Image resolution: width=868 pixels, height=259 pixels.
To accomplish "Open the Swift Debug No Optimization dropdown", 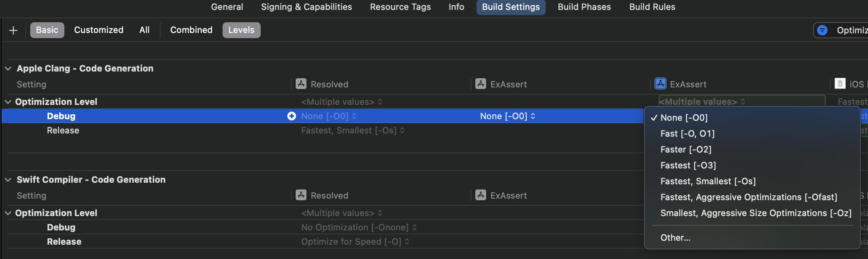I will coord(358,227).
